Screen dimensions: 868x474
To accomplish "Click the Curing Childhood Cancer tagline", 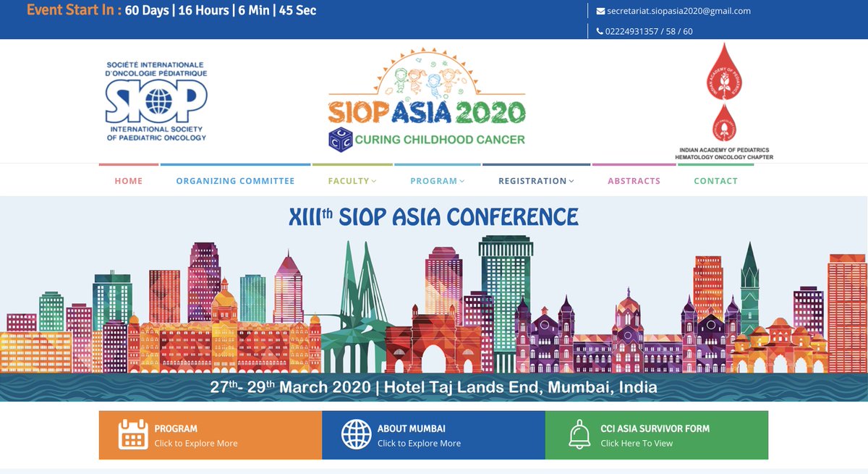I will (441, 139).
